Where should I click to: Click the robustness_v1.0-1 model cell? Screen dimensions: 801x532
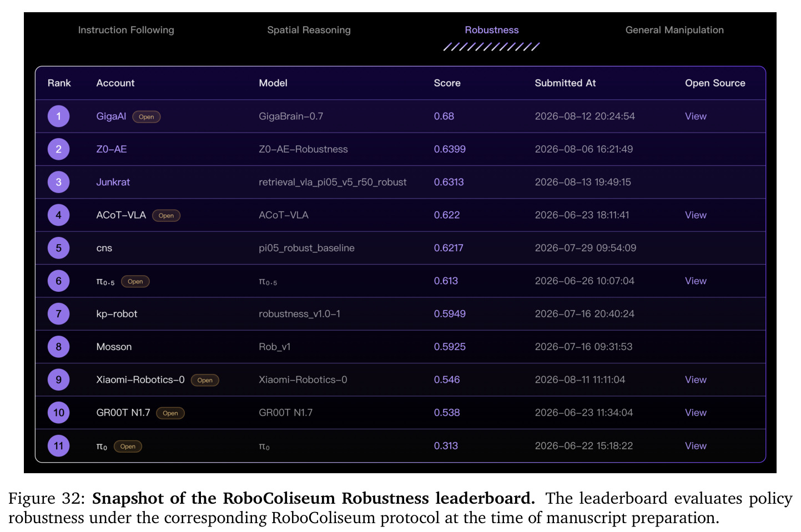coord(300,314)
